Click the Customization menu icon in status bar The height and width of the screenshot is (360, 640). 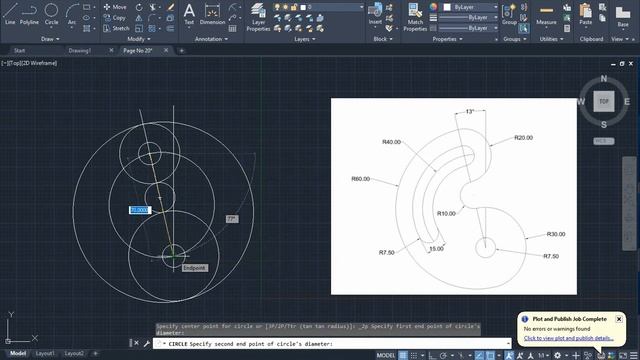pyautogui.click(x=633, y=356)
